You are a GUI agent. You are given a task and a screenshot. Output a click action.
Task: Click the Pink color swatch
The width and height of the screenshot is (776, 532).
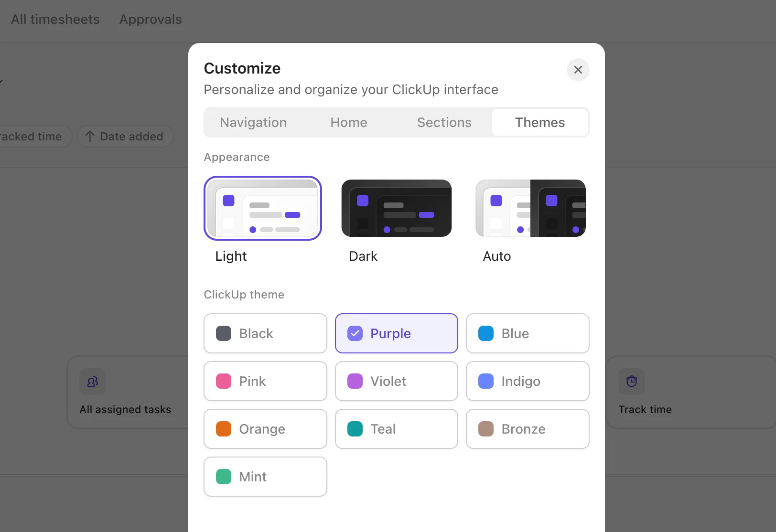(x=224, y=381)
